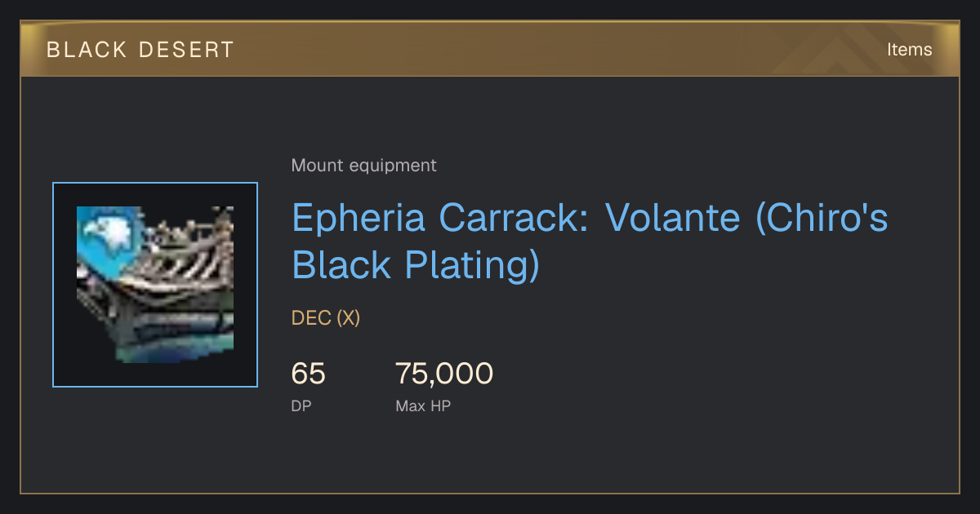Click the blue-bordered item thumbnail frame
Screen dimensions: 980x514
155,285
